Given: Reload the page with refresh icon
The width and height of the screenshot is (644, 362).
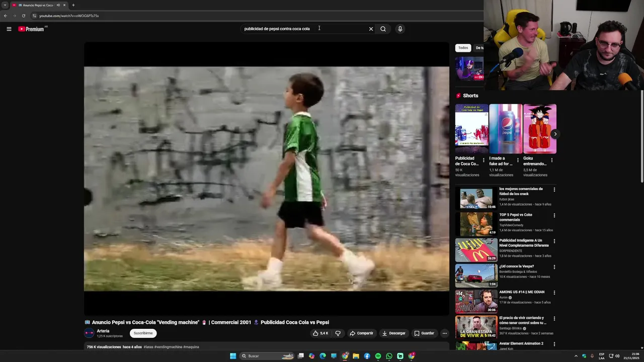Looking at the screenshot, I should pos(24,16).
